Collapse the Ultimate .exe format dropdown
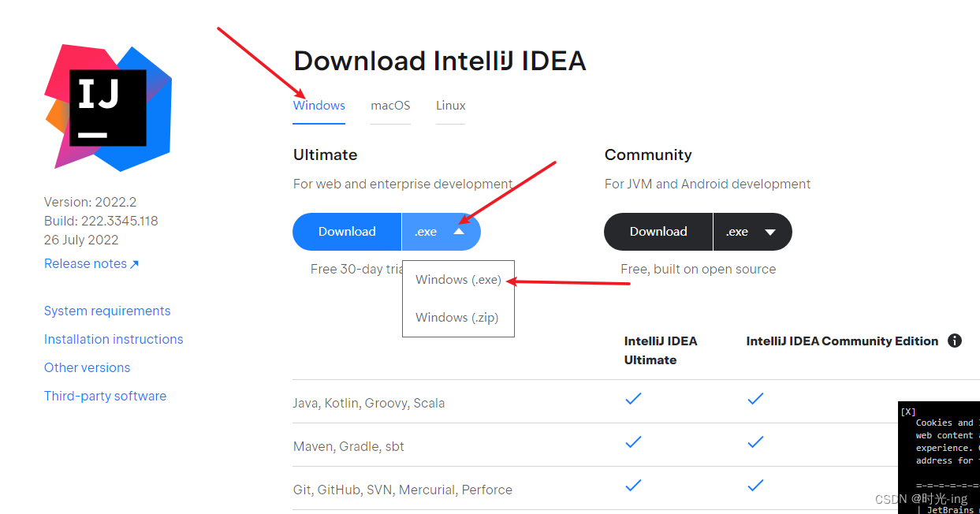Image resolution: width=980 pixels, height=514 pixels. tap(442, 232)
